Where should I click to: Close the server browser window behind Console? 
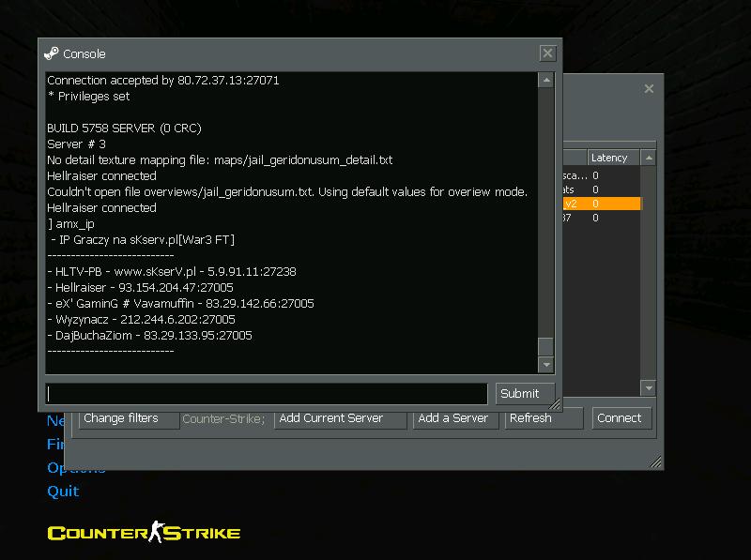click(649, 88)
